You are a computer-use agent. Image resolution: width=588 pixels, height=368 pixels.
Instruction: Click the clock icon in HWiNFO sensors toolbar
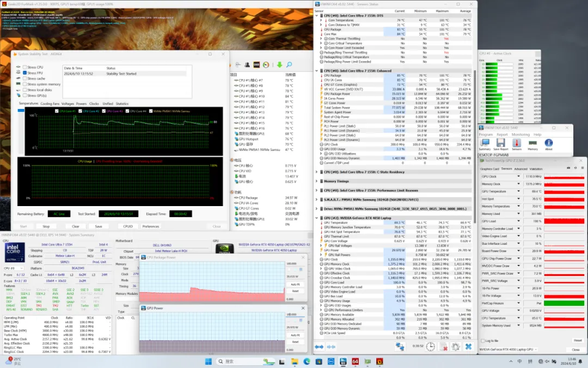(430, 347)
